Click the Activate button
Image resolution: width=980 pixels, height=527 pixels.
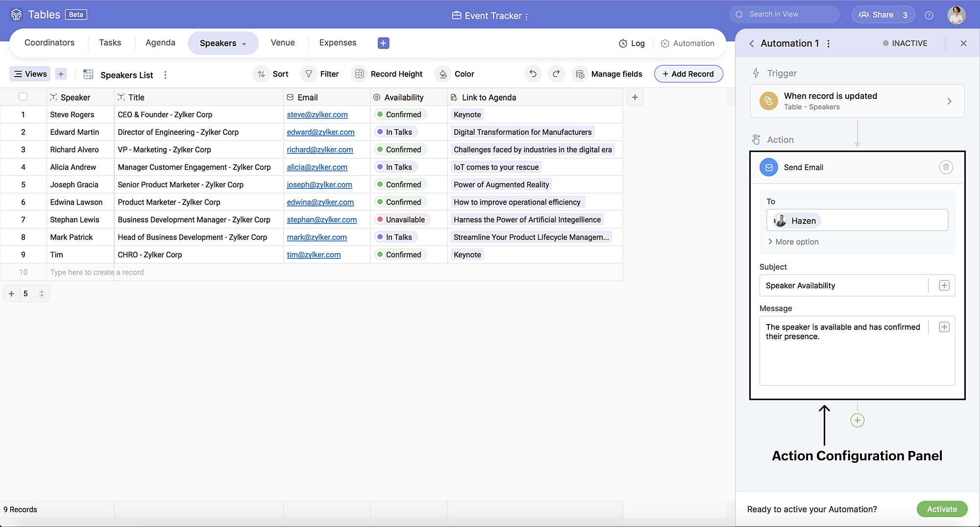coord(941,509)
